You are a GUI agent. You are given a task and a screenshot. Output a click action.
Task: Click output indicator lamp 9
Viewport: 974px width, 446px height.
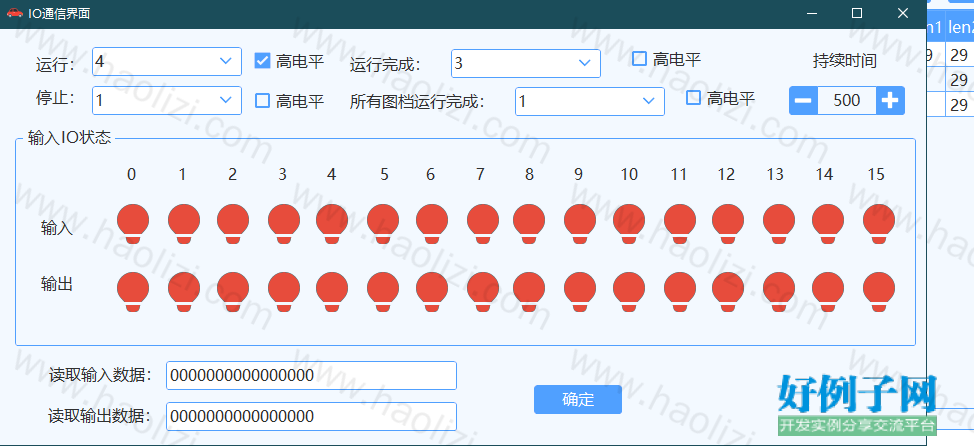pos(580,291)
